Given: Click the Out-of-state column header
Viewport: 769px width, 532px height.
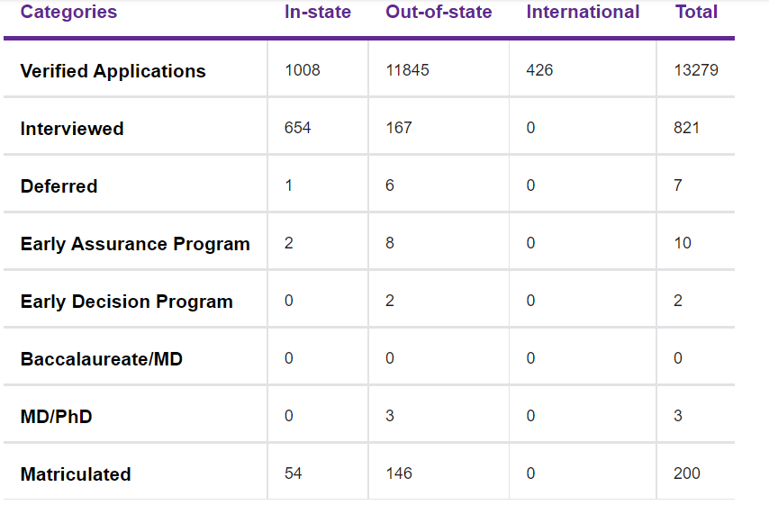Looking at the screenshot, I should (x=439, y=13).
